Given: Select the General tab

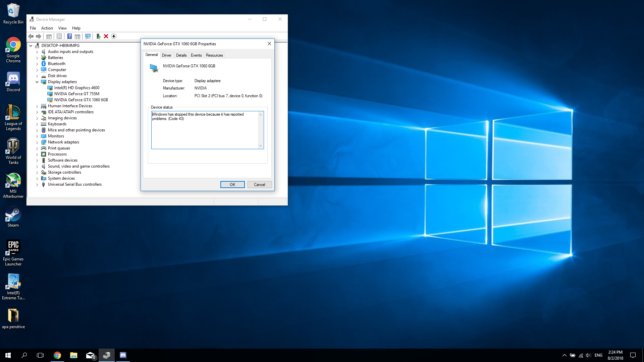Looking at the screenshot, I should pos(152,55).
